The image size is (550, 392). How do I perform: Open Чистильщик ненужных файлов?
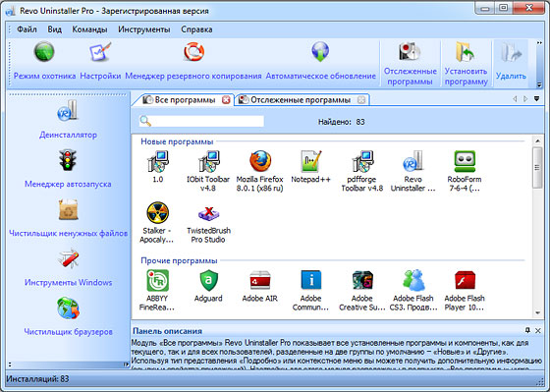tap(68, 218)
